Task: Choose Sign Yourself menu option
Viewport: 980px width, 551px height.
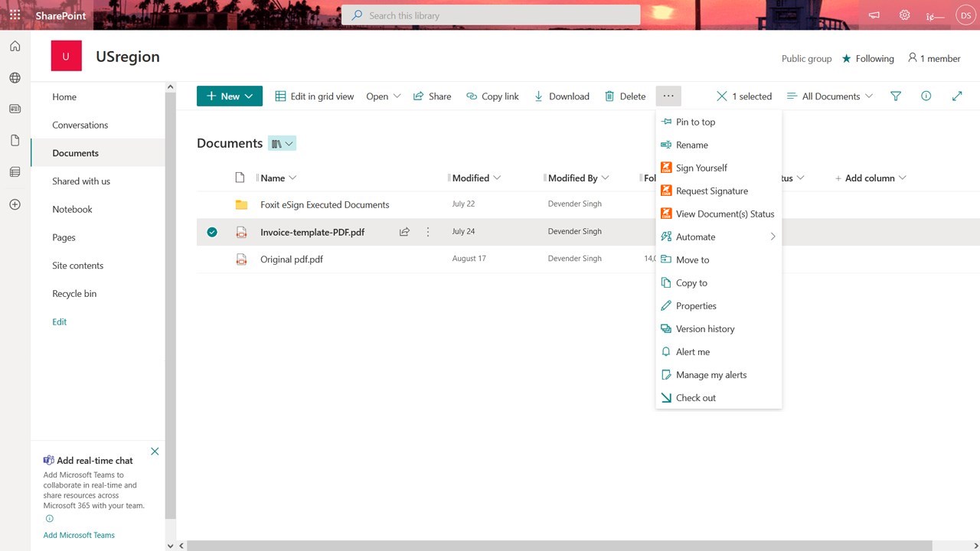Action: (x=719, y=168)
